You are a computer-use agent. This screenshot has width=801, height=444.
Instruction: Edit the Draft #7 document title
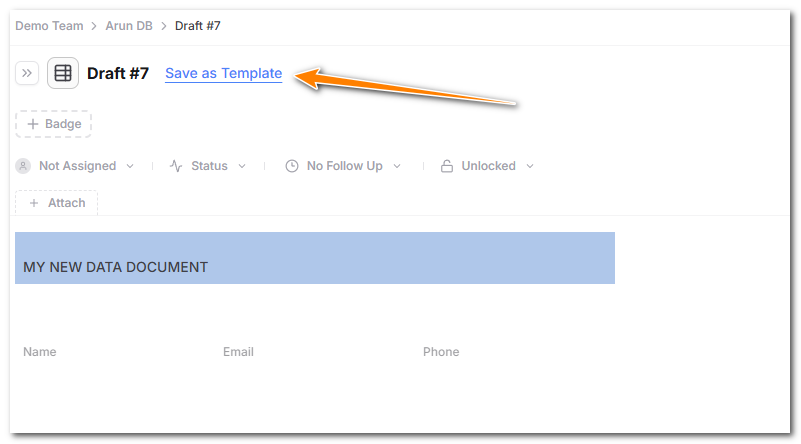pos(118,74)
